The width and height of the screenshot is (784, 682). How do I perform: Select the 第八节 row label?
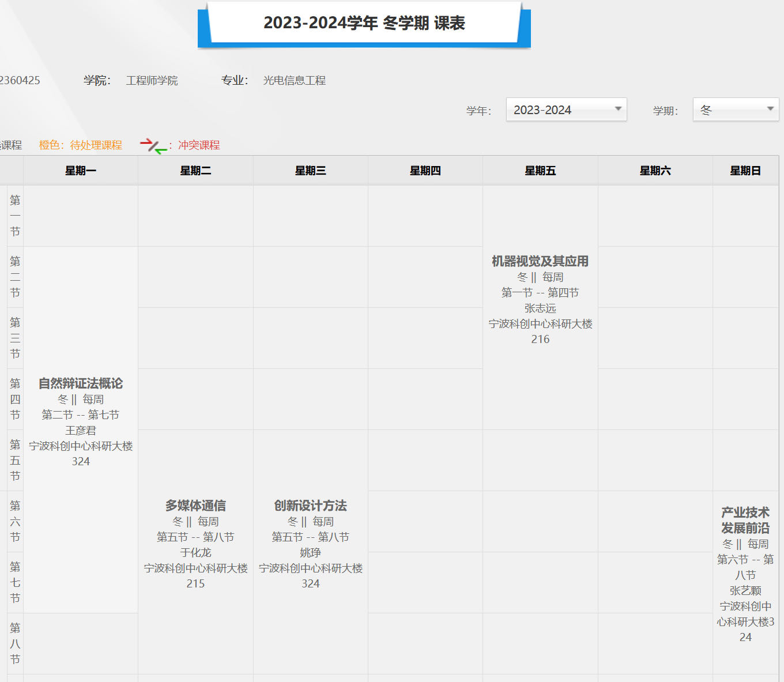[15, 643]
